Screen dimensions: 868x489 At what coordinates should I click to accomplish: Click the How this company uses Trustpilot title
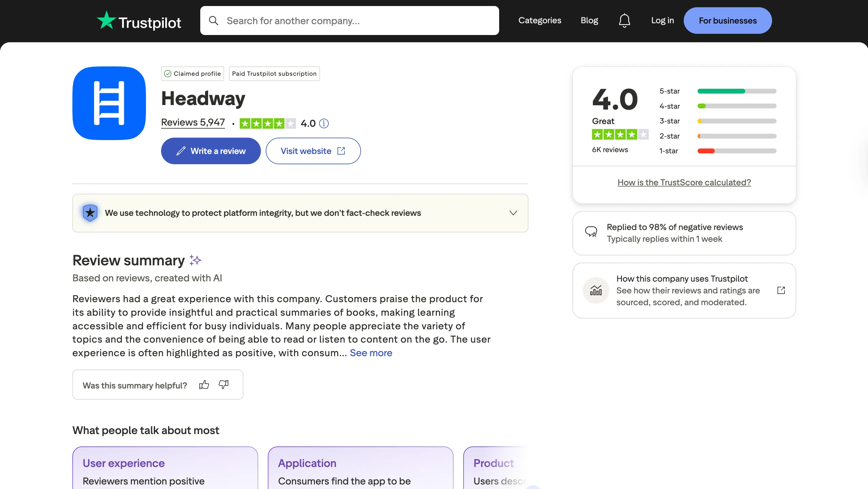tap(682, 279)
